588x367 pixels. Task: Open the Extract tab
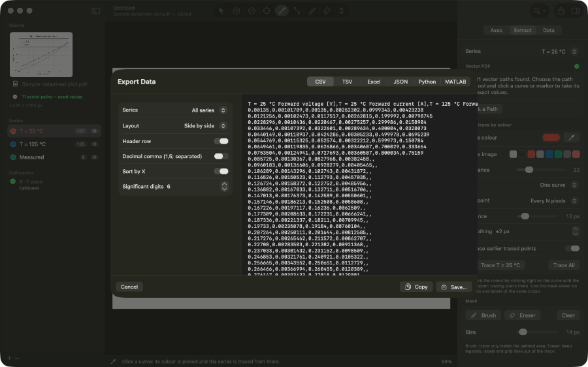click(x=523, y=30)
